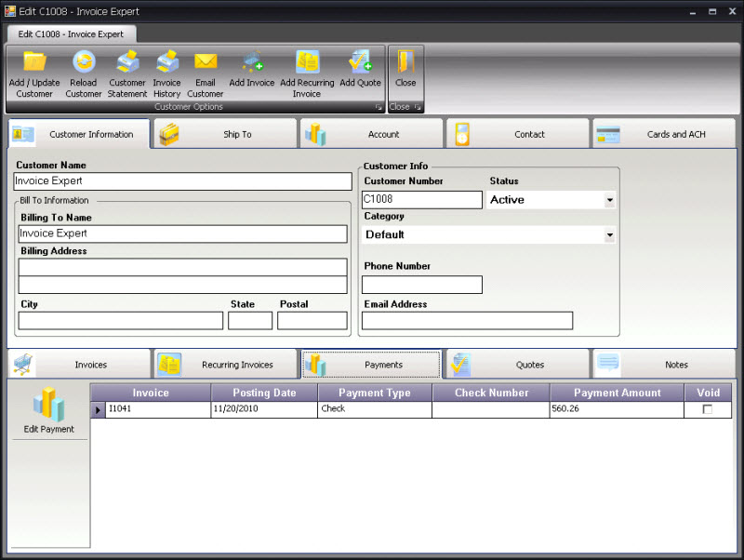Click the Add / Update Customer folder icon

pos(34,61)
